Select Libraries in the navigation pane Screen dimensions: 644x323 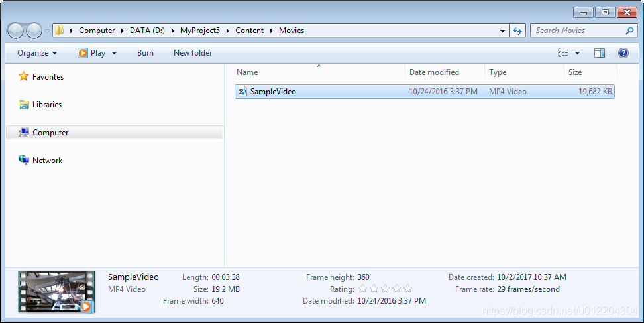tap(47, 105)
